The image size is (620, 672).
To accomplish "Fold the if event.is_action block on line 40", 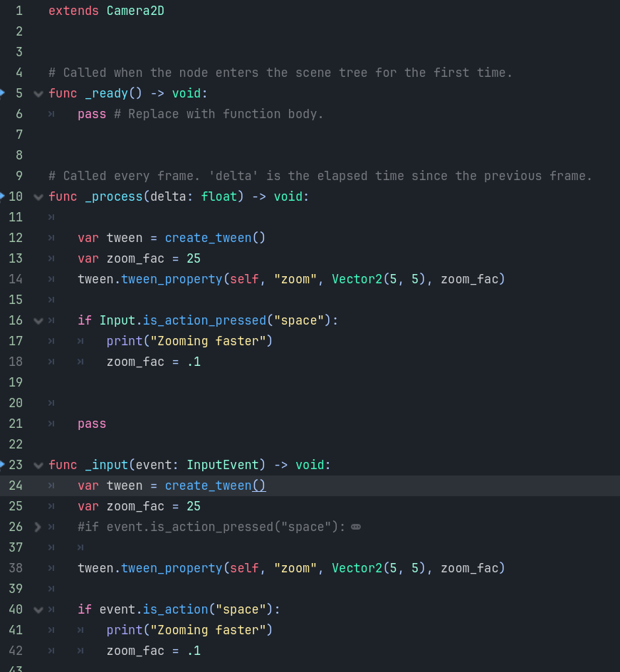I will (x=38, y=610).
